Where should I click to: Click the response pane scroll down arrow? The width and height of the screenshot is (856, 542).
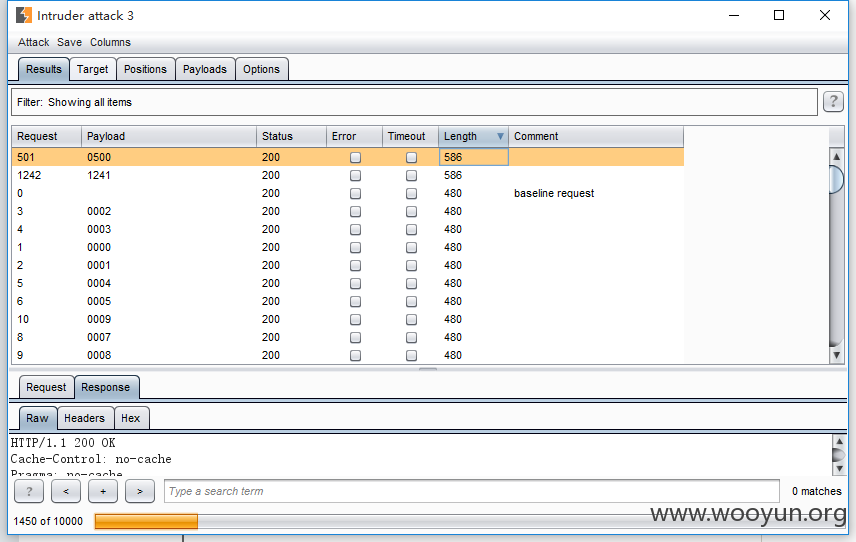[x=839, y=468]
